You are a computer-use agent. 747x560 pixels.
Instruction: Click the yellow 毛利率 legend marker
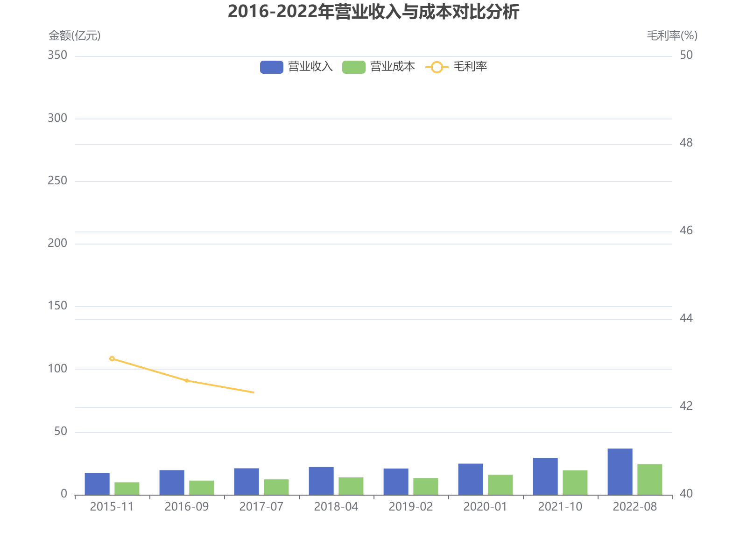coord(437,67)
